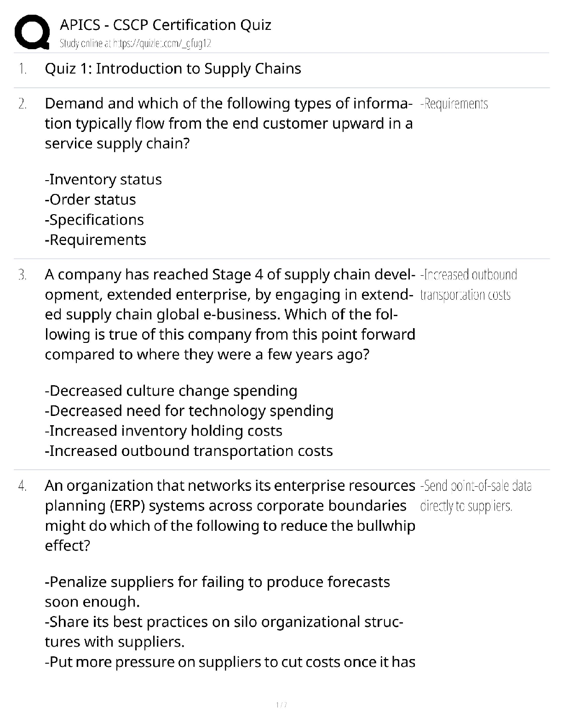563x728 pixels.
Task: Choose the "-Inventory status" answer option
Action: (x=103, y=179)
